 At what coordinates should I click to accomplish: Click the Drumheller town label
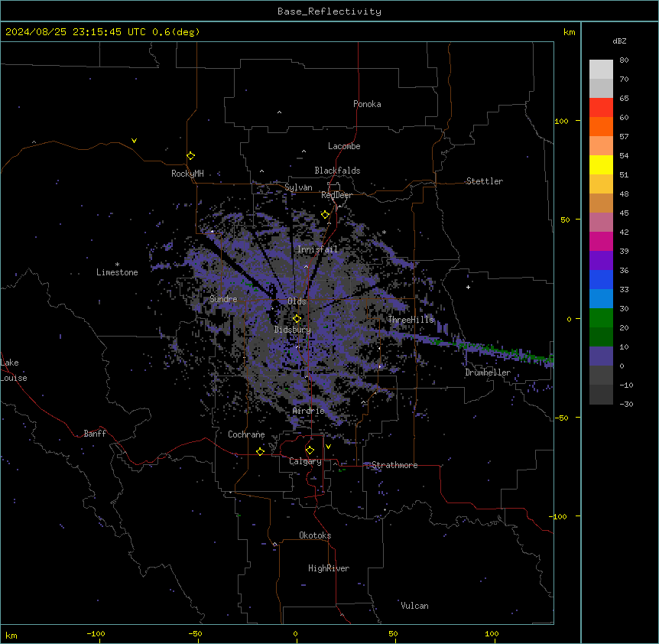point(488,372)
